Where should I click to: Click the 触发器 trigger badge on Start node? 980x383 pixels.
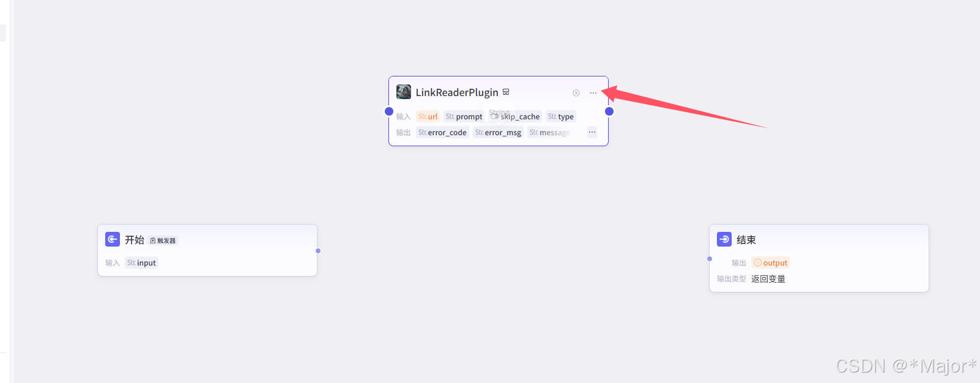163,240
